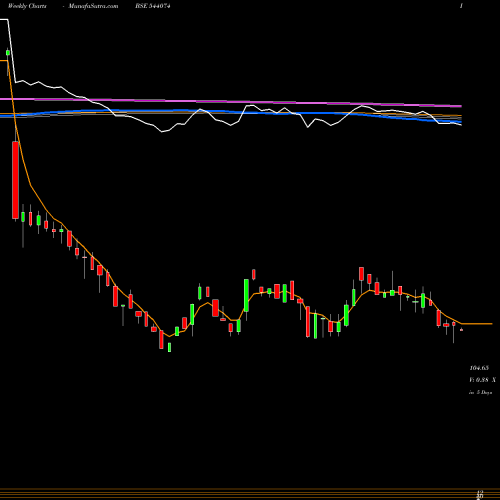Click the "V: 0.88 X" volume text

point(482,380)
